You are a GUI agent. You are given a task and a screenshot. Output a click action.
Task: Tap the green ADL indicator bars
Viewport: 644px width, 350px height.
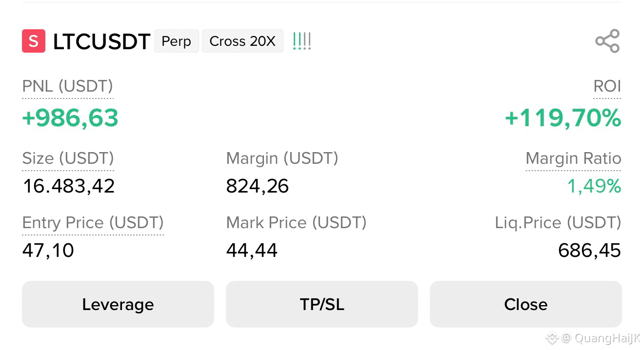(x=302, y=41)
